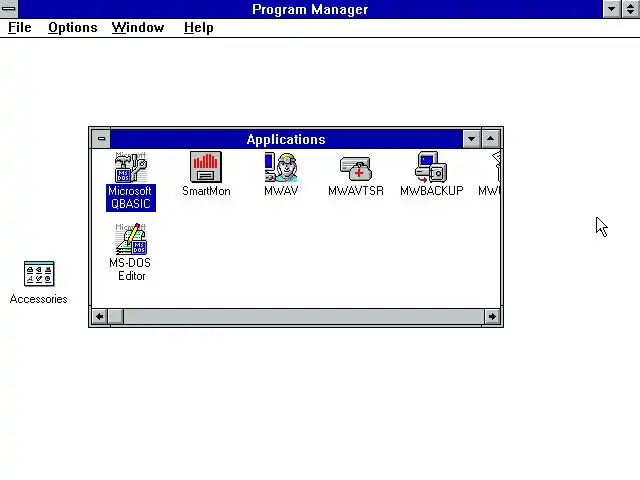Open the Options menu

click(x=73, y=28)
